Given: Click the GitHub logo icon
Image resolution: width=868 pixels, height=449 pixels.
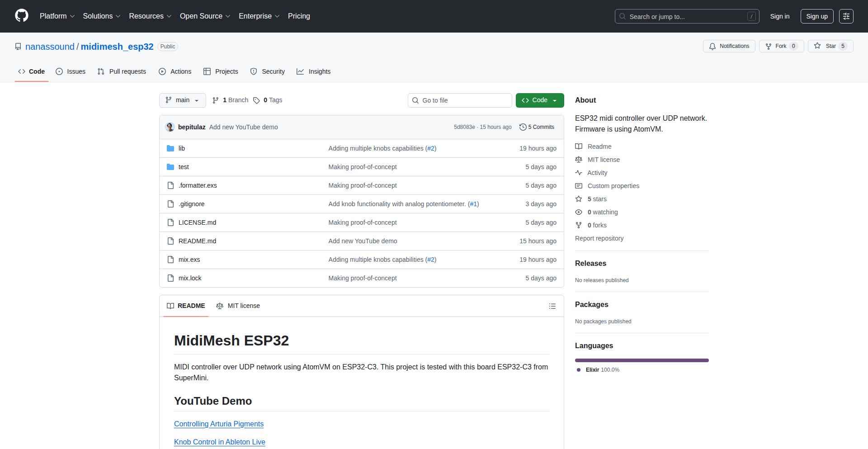Looking at the screenshot, I should (x=22, y=16).
